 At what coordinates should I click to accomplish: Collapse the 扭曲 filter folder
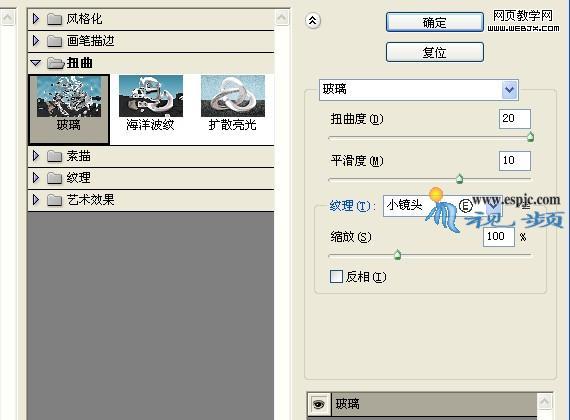click(x=36, y=63)
